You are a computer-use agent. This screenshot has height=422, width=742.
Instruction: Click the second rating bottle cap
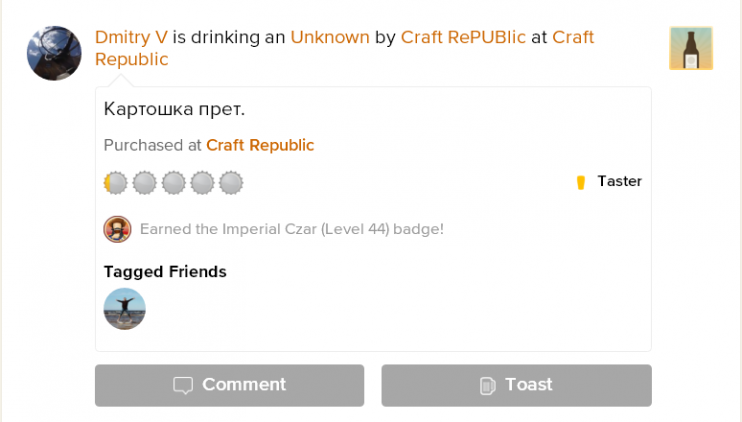[145, 182]
